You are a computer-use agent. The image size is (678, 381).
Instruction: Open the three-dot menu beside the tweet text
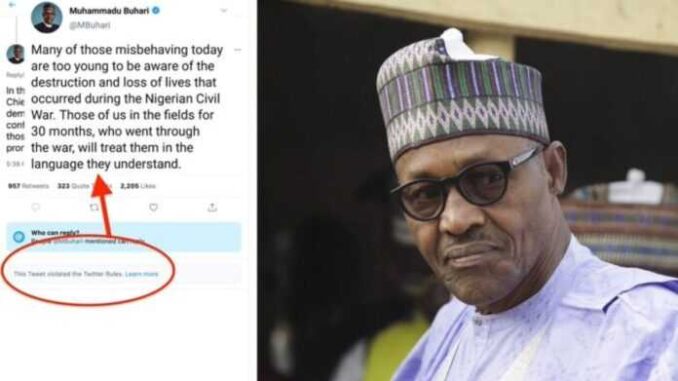(237, 50)
